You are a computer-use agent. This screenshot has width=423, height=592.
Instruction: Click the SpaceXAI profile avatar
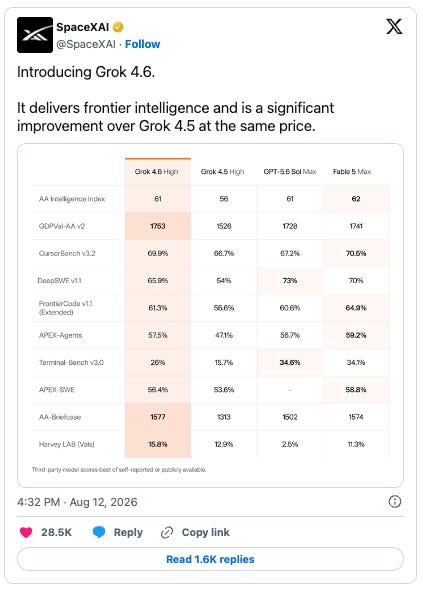tap(35, 35)
